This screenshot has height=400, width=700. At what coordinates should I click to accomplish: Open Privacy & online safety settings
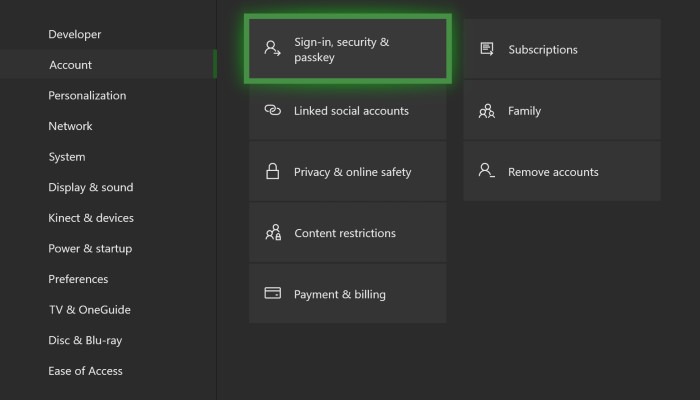pyautogui.click(x=352, y=172)
